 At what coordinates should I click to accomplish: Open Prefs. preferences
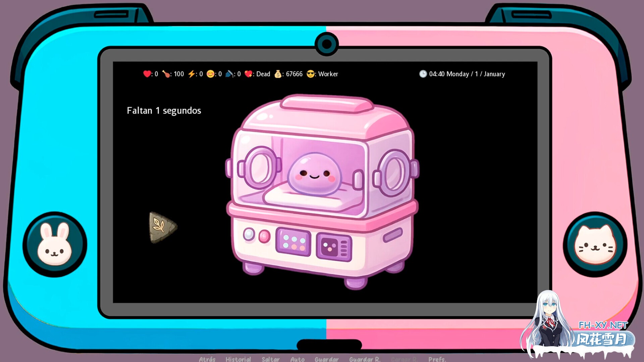click(x=437, y=359)
